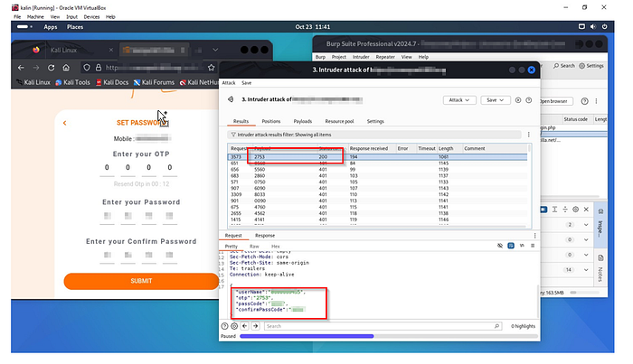
Task: Sort results by Length column header
Action: [446, 148]
